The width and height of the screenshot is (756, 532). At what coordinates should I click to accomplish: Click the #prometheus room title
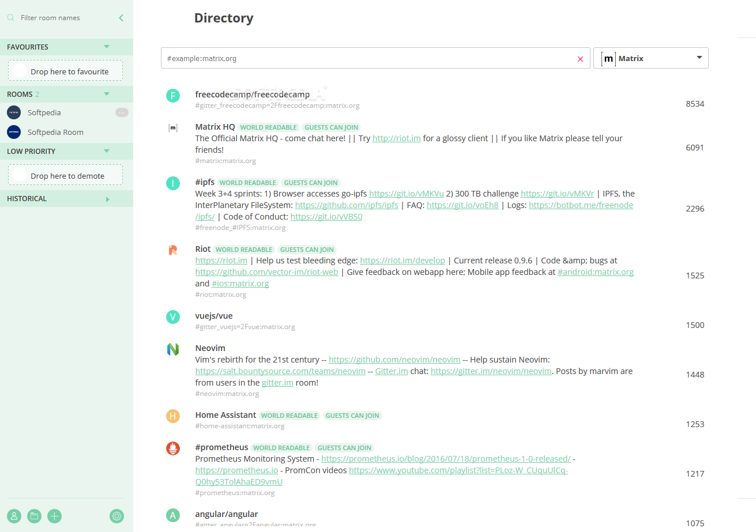tap(222, 447)
